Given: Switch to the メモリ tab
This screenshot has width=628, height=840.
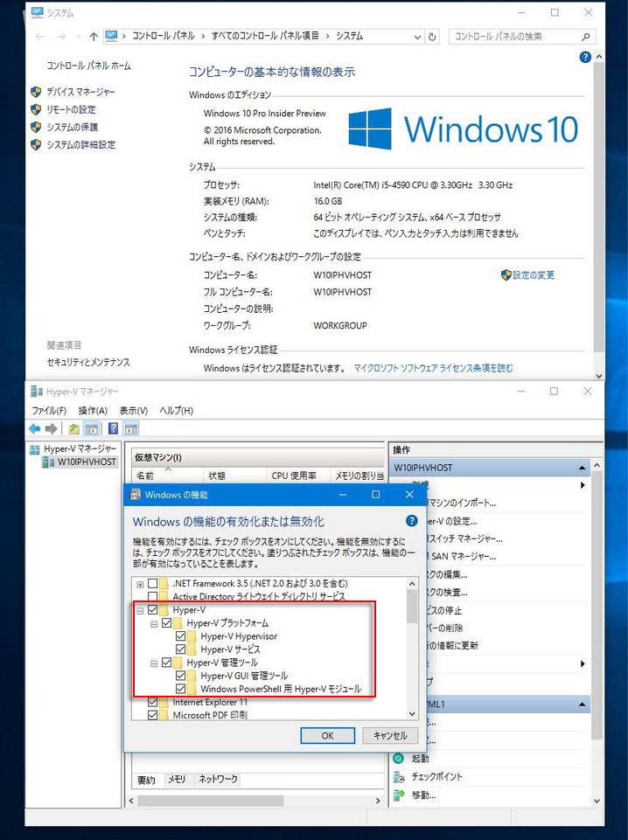Looking at the screenshot, I should pyautogui.click(x=177, y=780).
